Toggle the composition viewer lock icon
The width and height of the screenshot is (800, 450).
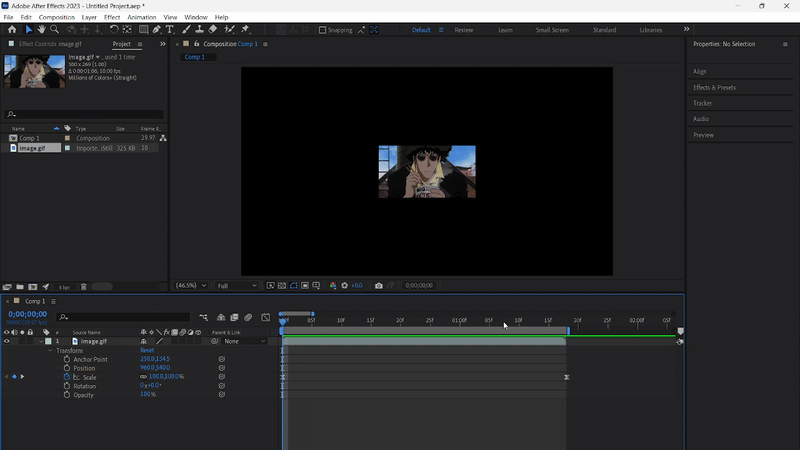[x=196, y=44]
